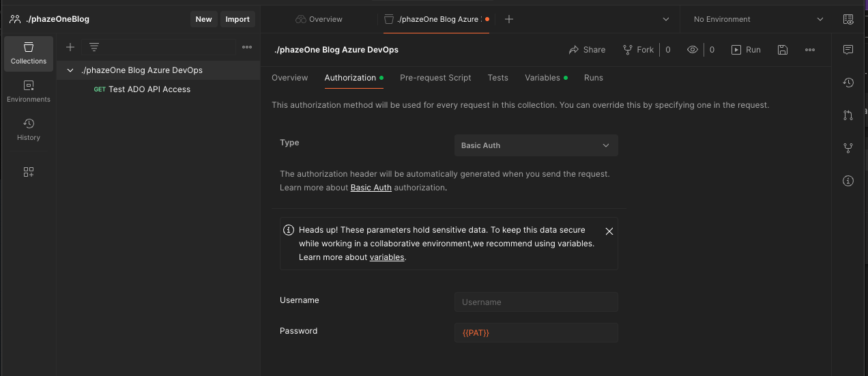The height and width of the screenshot is (376, 868).
Task: Open forks icon in right sidebar
Action: (x=848, y=148)
